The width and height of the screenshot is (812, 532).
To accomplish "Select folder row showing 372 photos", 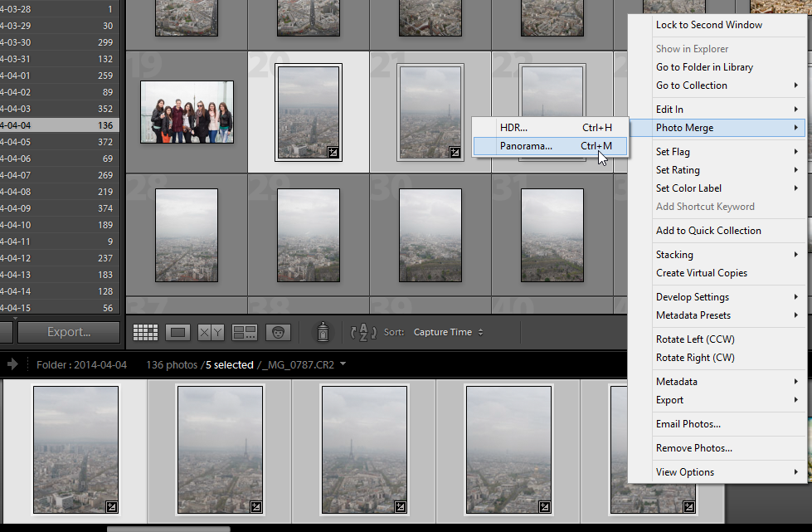I will coord(60,142).
